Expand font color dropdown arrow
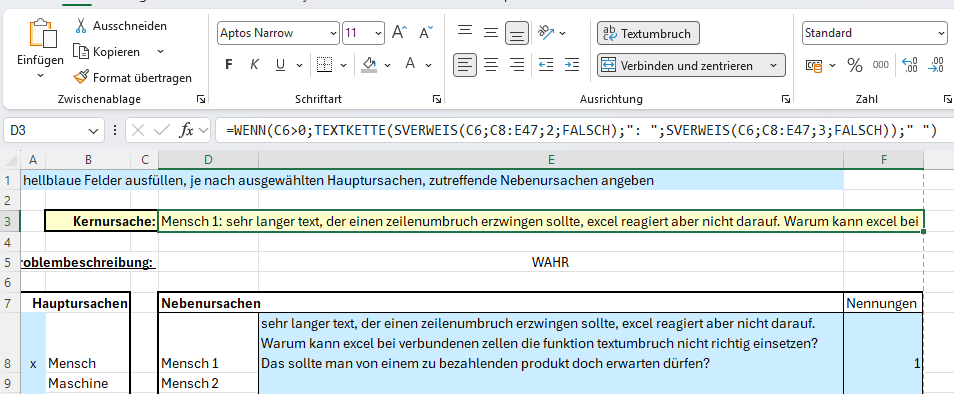 (428, 64)
